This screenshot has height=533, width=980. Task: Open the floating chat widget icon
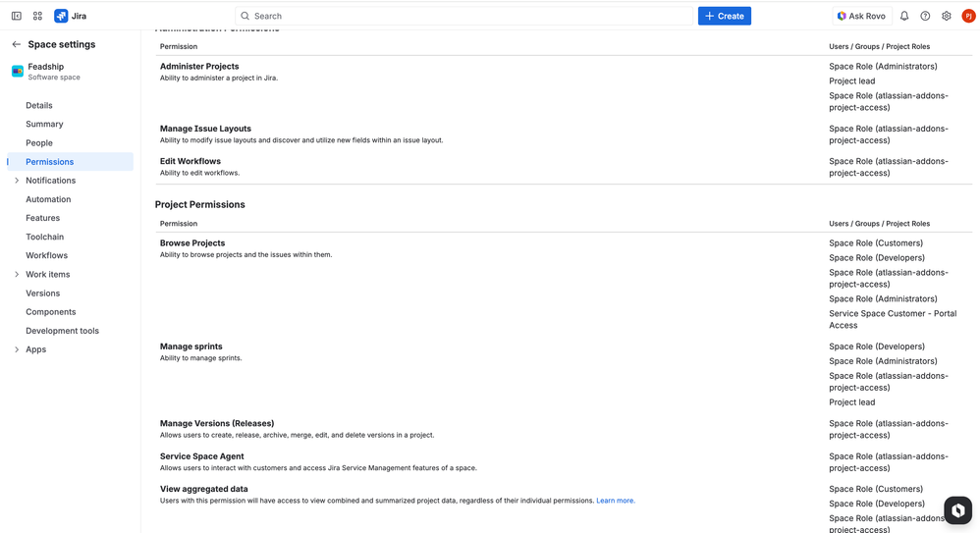pyautogui.click(x=957, y=509)
